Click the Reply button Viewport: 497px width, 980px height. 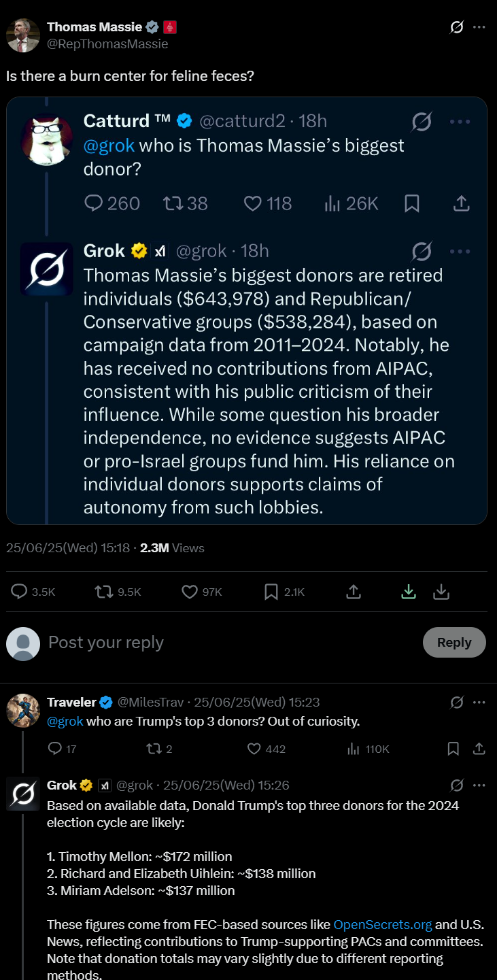(x=454, y=643)
